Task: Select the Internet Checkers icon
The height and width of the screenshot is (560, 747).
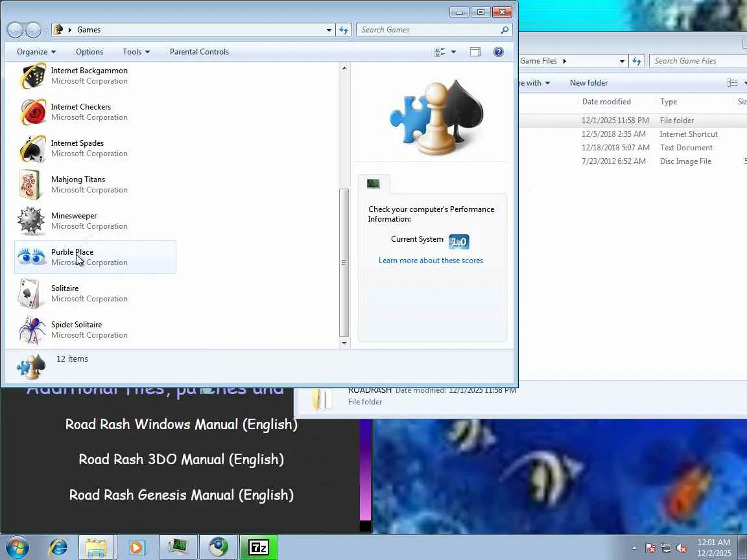Action: click(32, 112)
